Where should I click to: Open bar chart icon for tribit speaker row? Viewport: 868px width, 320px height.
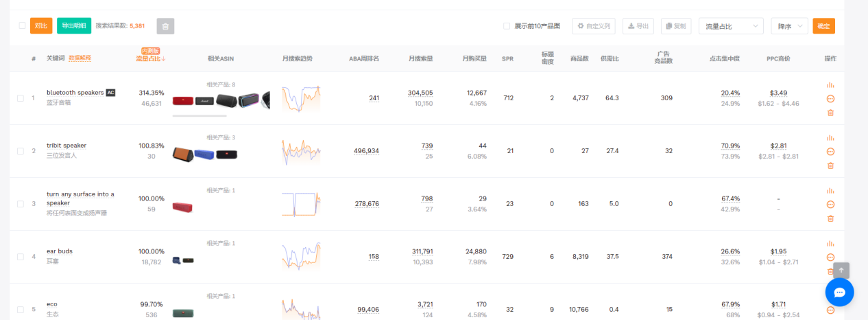point(830,138)
